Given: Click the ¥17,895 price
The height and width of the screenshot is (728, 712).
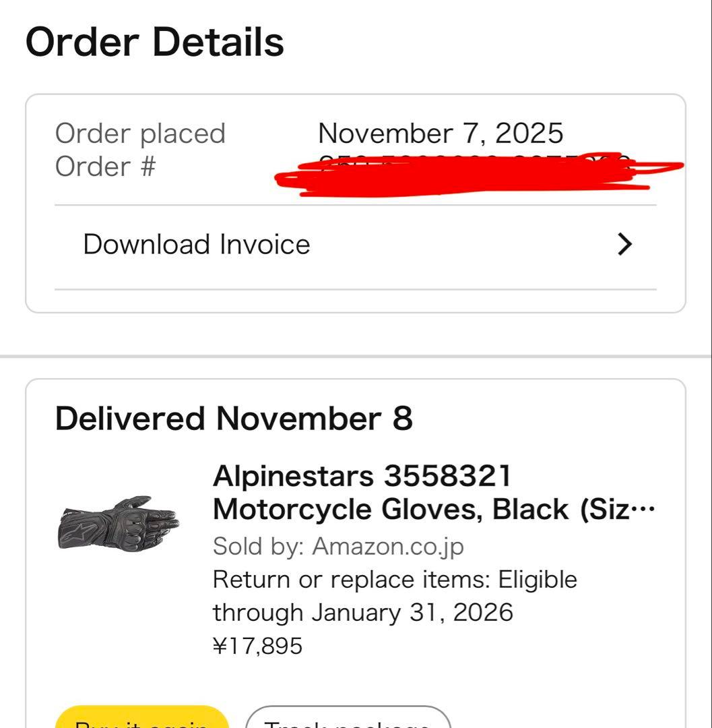Looking at the screenshot, I should (257, 646).
